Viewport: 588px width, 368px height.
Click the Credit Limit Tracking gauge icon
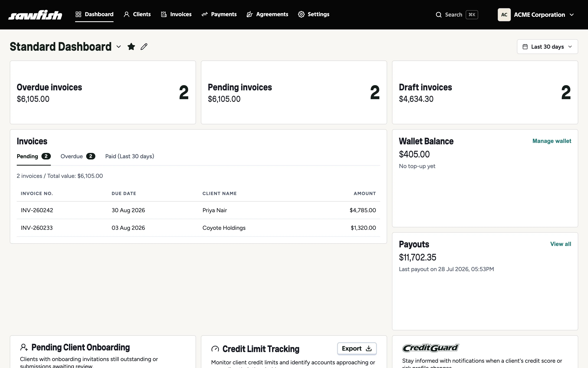pos(215,349)
